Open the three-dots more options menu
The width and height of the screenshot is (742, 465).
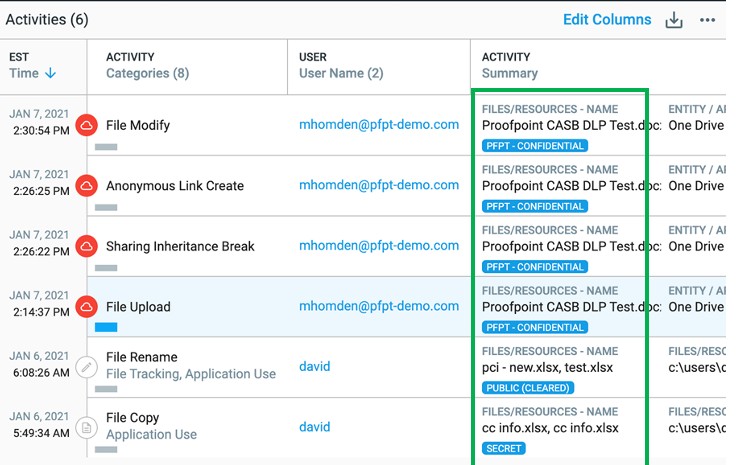click(707, 20)
